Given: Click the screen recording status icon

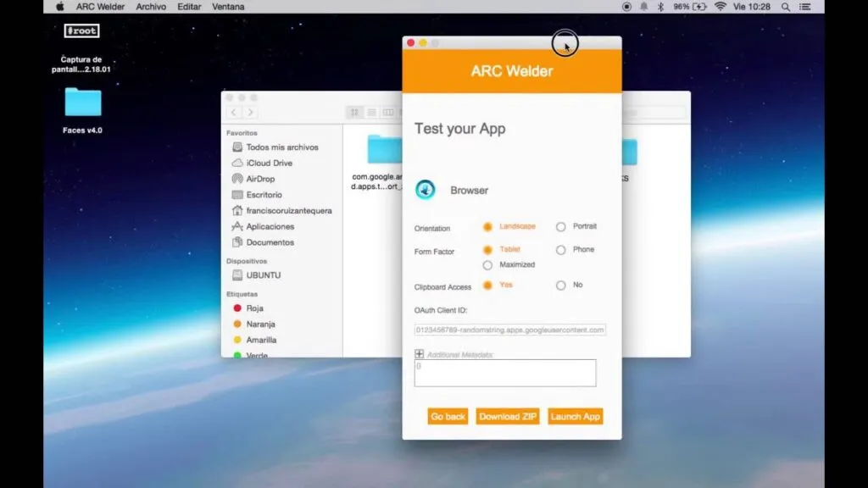Looking at the screenshot, I should click(x=626, y=7).
